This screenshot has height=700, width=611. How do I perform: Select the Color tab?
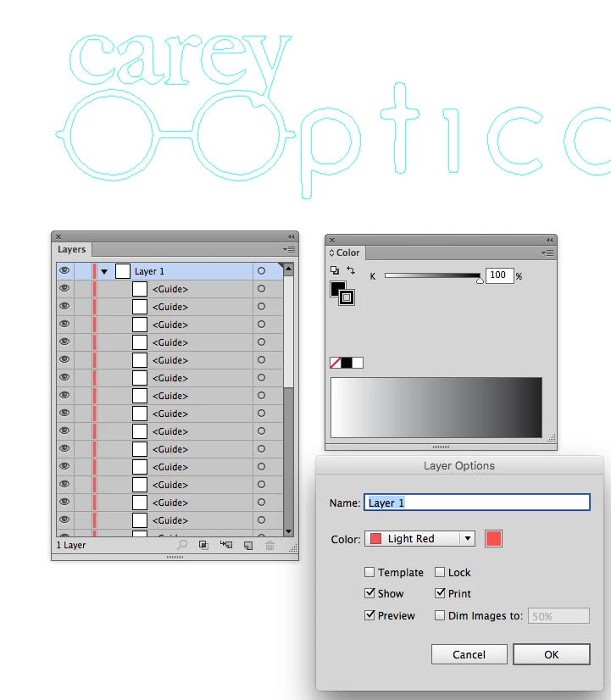pos(347,253)
